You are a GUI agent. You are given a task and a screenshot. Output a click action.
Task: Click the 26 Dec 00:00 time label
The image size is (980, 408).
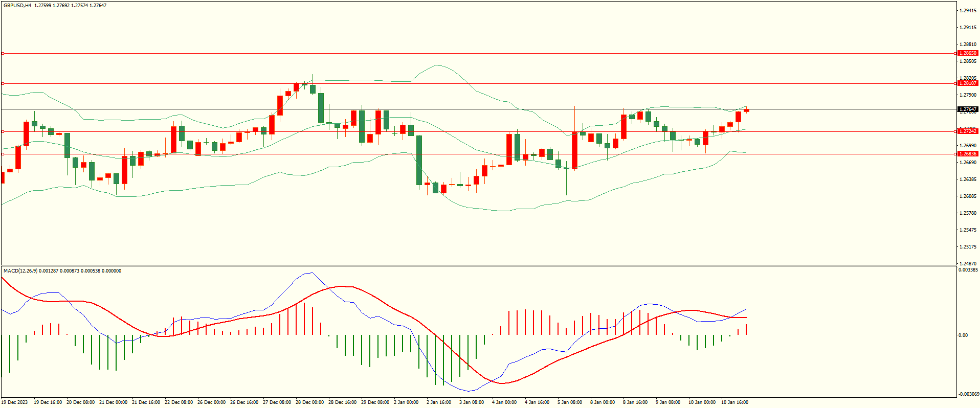coord(212,402)
